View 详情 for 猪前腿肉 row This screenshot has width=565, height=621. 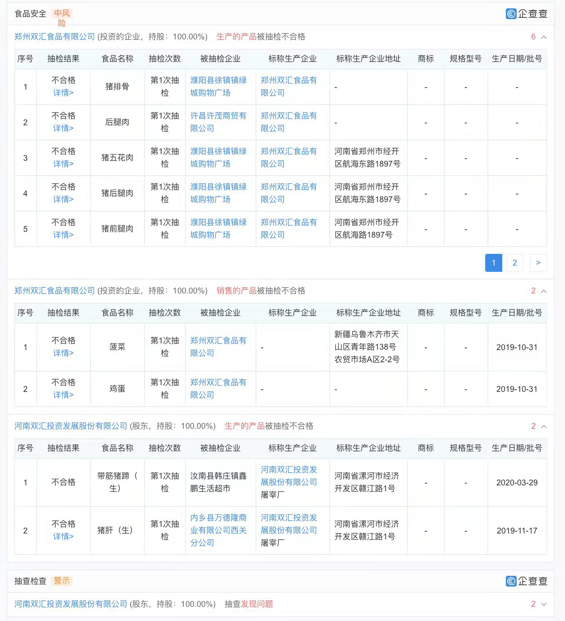(x=63, y=235)
